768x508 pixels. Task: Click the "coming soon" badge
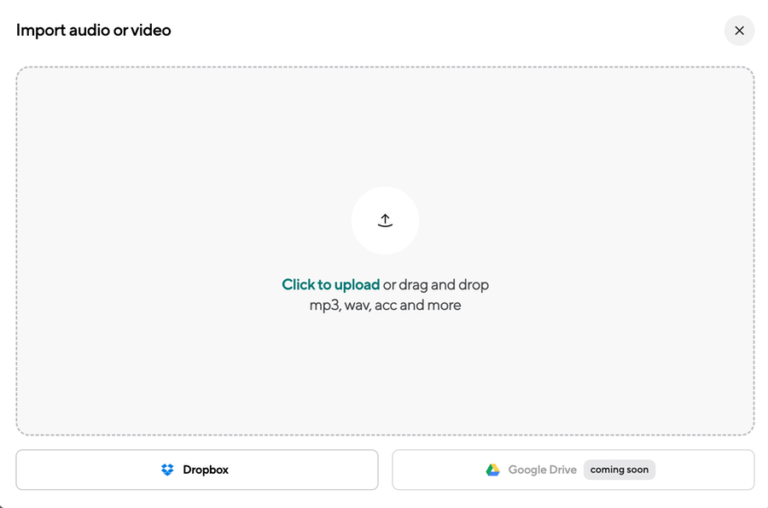tap(619, 470)
